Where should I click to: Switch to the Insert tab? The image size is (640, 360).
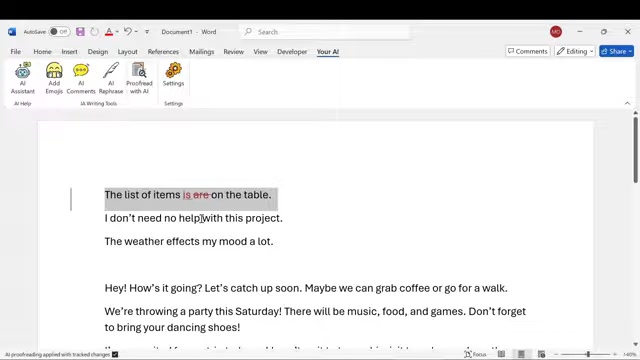pos(69,52)
